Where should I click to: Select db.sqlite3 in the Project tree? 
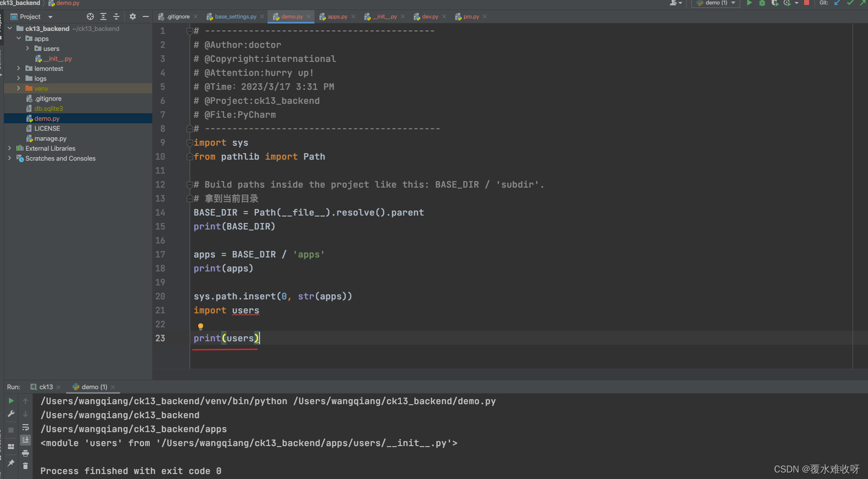[x=48, y=108]
